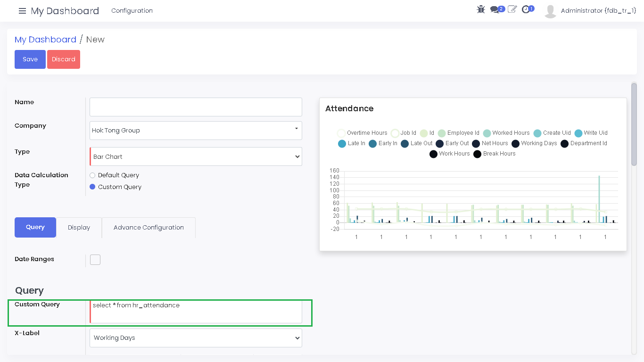Toggle the Break Hours legend color swatch
This screenshot has width=644, height=362.
pos(478,154)
